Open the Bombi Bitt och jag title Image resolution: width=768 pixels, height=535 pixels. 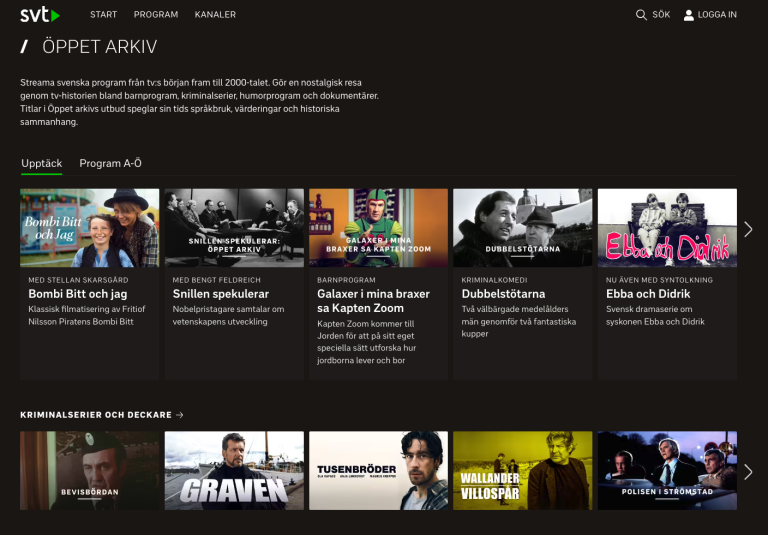point(78,294)
